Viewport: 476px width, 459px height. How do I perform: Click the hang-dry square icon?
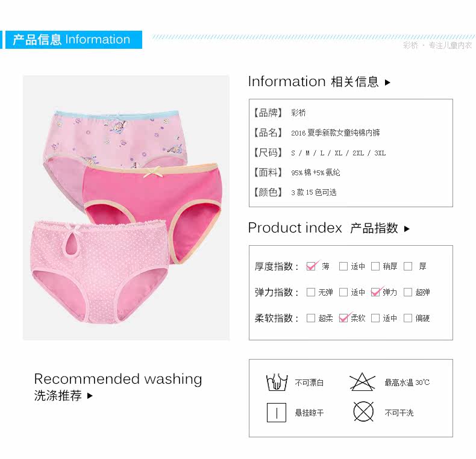[276, 413]
